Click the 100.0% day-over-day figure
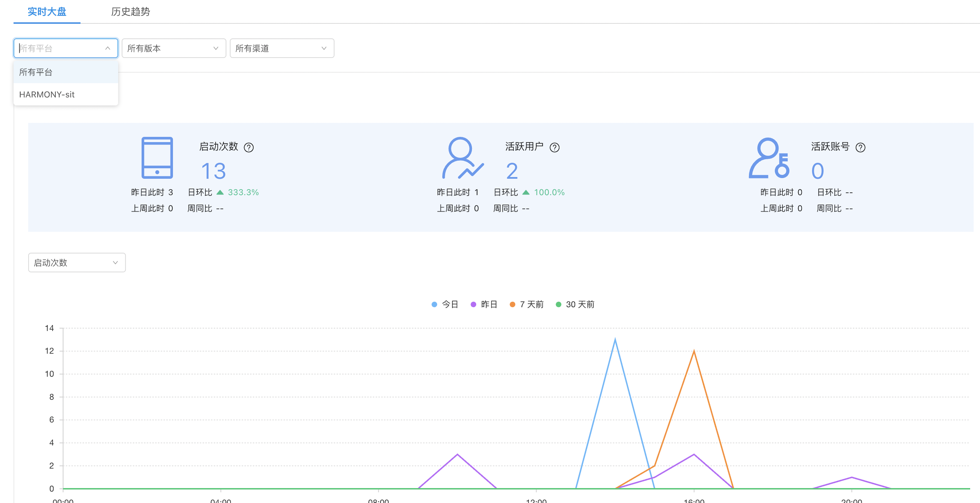 coord(549,192)
